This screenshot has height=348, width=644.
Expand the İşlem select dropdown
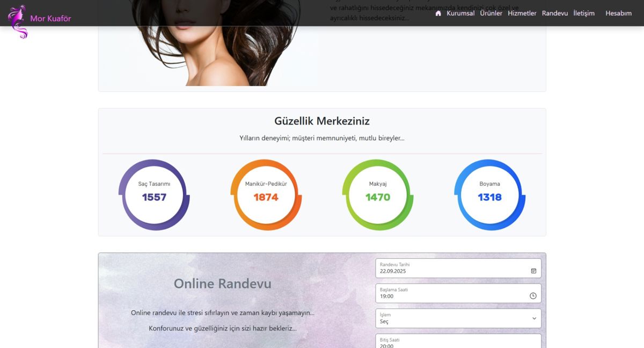[458, 318]
